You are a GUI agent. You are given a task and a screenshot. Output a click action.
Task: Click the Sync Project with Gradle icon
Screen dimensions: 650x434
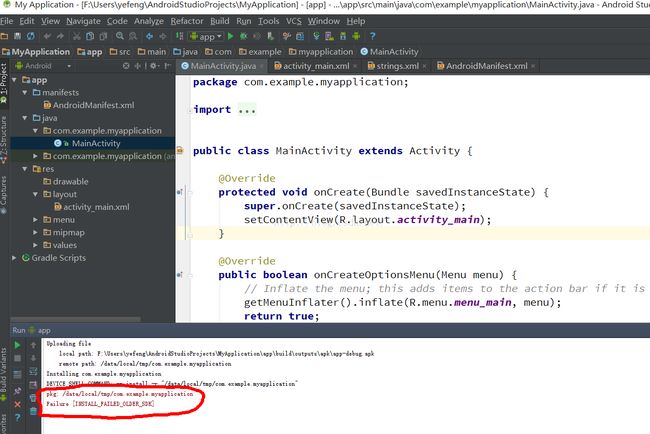[x=316, y=36]
